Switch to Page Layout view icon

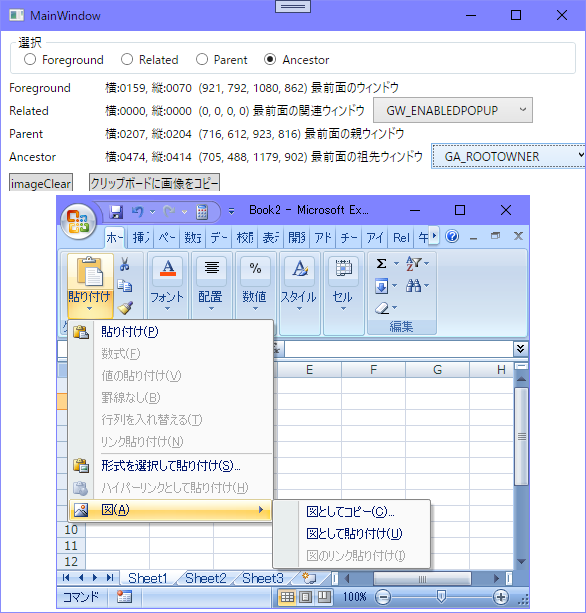pos(306,597)
